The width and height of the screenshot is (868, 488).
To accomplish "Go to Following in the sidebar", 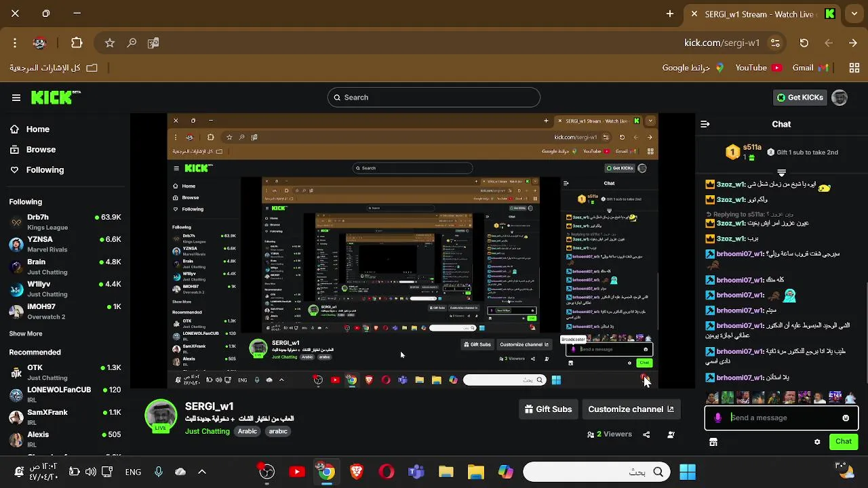I will click(x=45, y=170).
